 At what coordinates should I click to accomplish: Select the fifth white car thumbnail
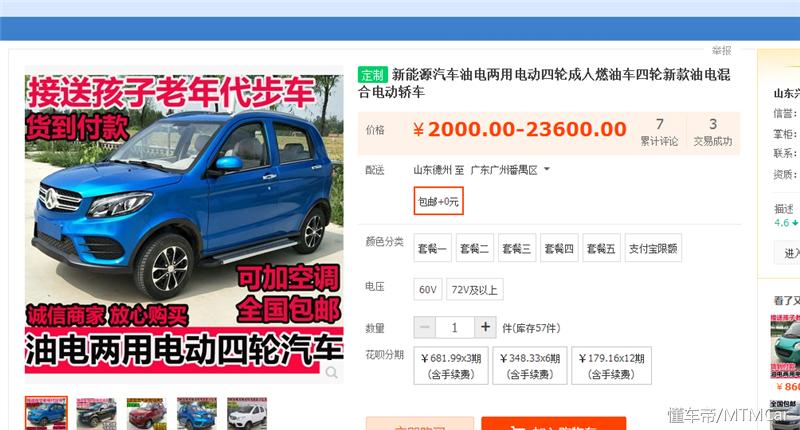point(247,414)
